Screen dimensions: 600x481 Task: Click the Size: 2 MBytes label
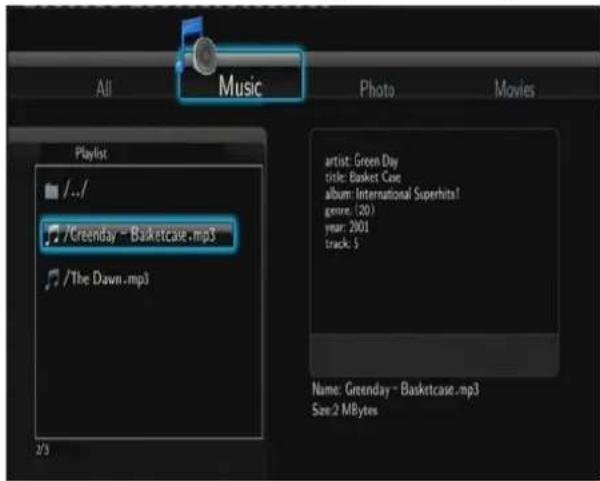tap(344, 410)
